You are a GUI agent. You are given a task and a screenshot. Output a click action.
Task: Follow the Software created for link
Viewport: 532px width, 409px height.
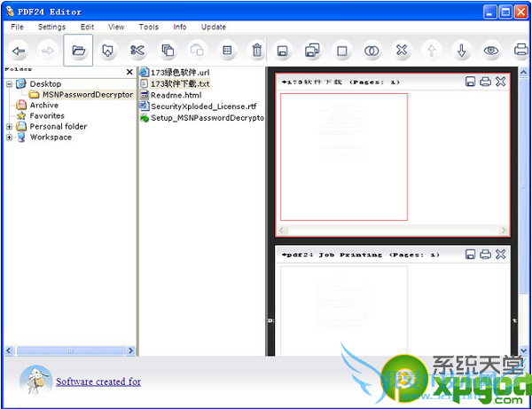(98, 381)
